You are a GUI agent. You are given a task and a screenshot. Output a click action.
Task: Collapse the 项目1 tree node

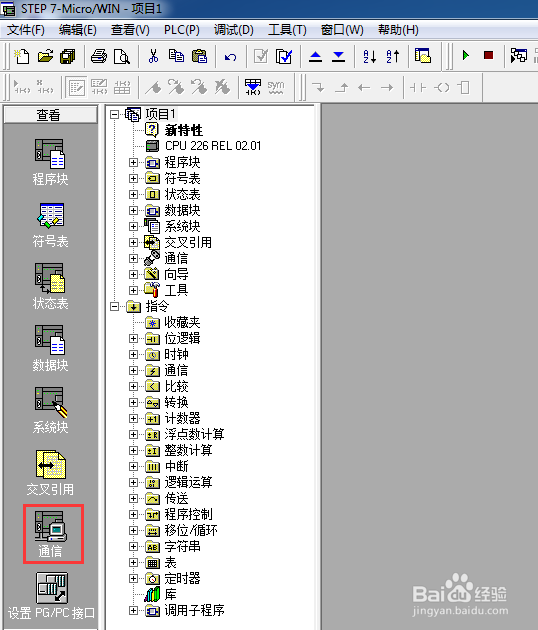(115, 115)
